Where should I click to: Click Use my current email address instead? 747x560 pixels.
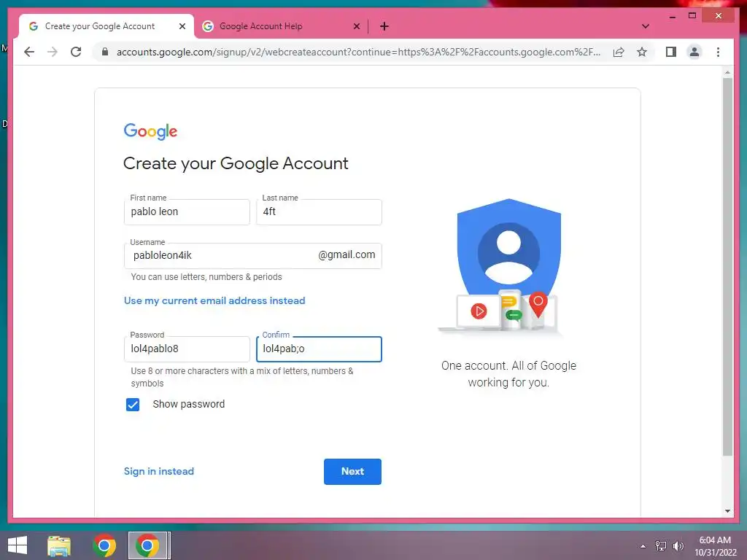coord(214,300)
